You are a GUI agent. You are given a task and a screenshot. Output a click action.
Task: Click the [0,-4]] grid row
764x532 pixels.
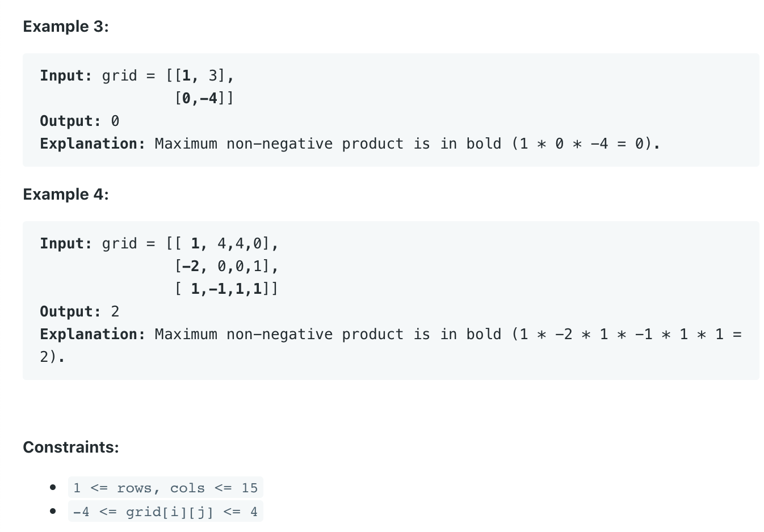point(204,98)
